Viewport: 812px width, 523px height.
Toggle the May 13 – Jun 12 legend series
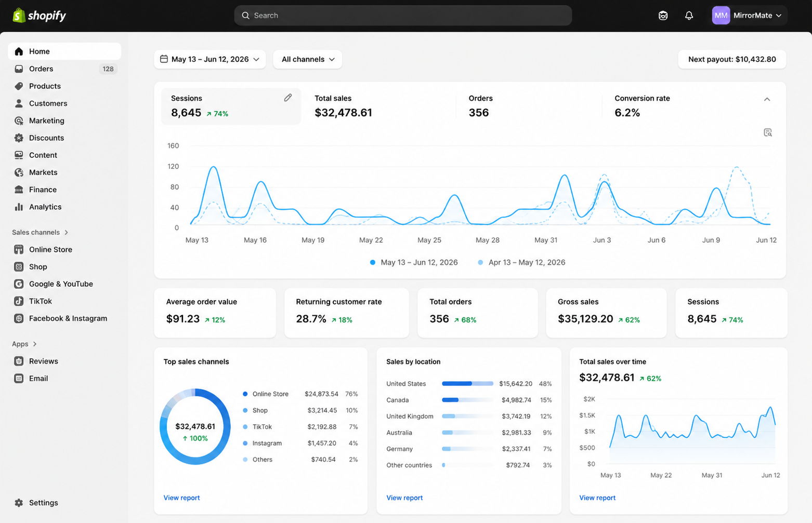414,262
